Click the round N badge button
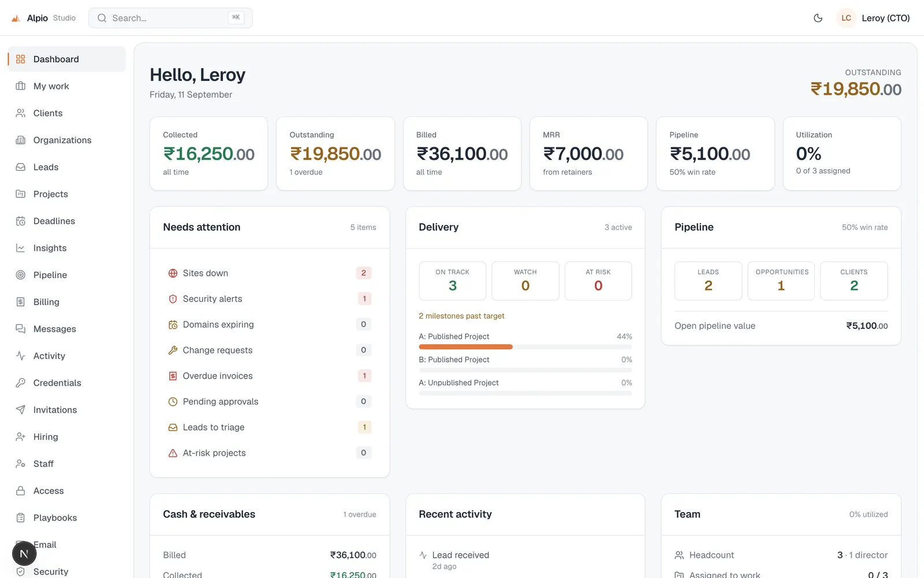 (24, 554)
